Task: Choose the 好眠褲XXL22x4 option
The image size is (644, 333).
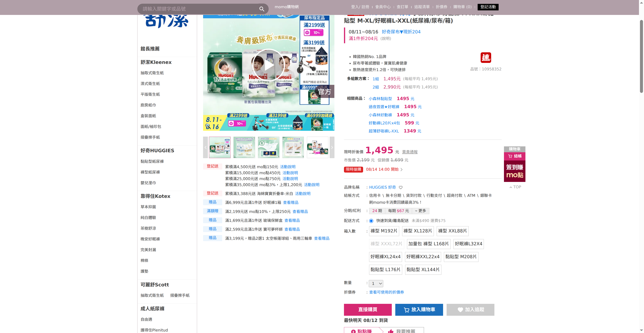Action: 423,257
